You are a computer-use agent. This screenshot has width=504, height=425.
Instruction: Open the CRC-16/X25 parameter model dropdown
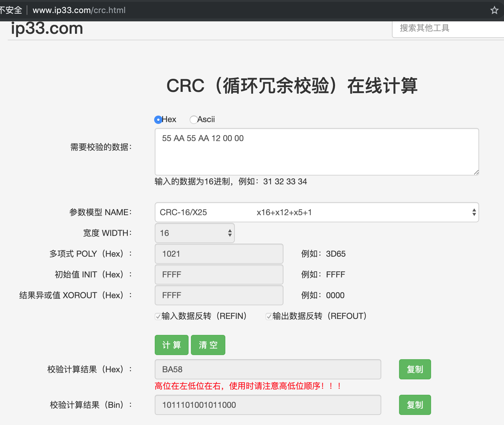pos(317,212)
